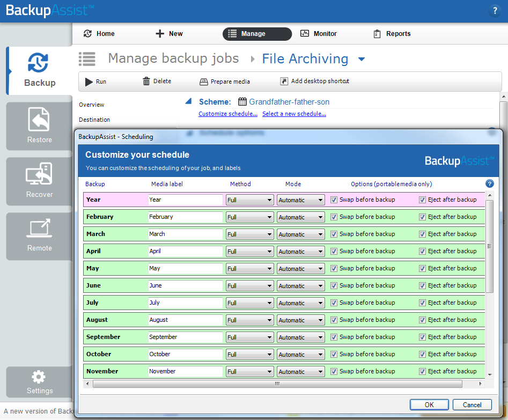Image resolution: width=508 pixels, height=420 pixels.
Task: Open the Recover sidebar section
Action: click(39, 181)
